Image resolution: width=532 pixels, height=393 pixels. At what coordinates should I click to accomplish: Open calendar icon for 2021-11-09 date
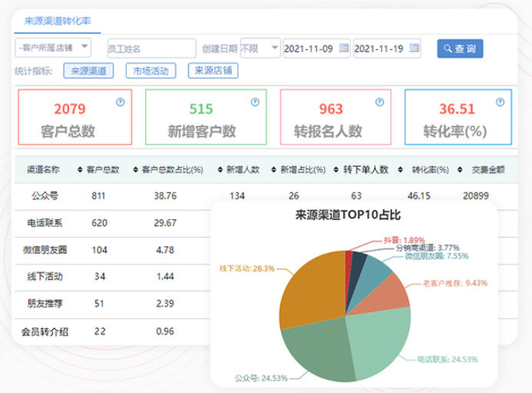tap(344, 48)
